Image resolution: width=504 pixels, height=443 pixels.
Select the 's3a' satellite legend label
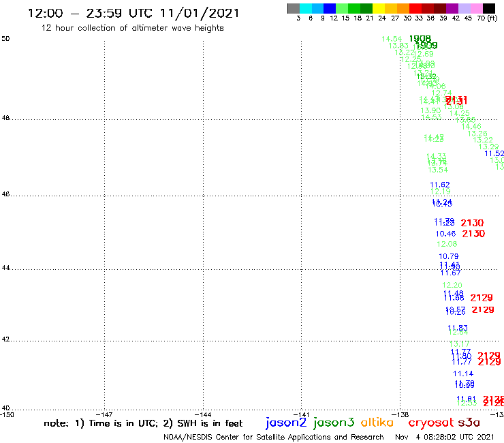(469, 423)
